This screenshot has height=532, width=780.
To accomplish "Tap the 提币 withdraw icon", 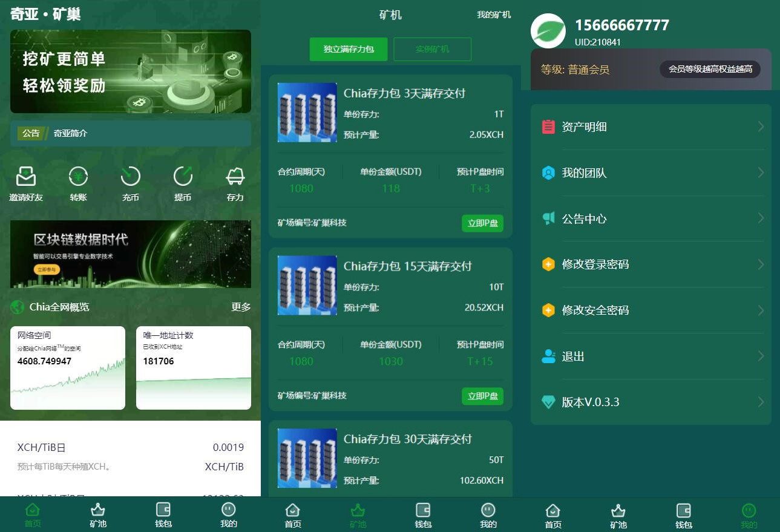I will (x=183, y=176).
